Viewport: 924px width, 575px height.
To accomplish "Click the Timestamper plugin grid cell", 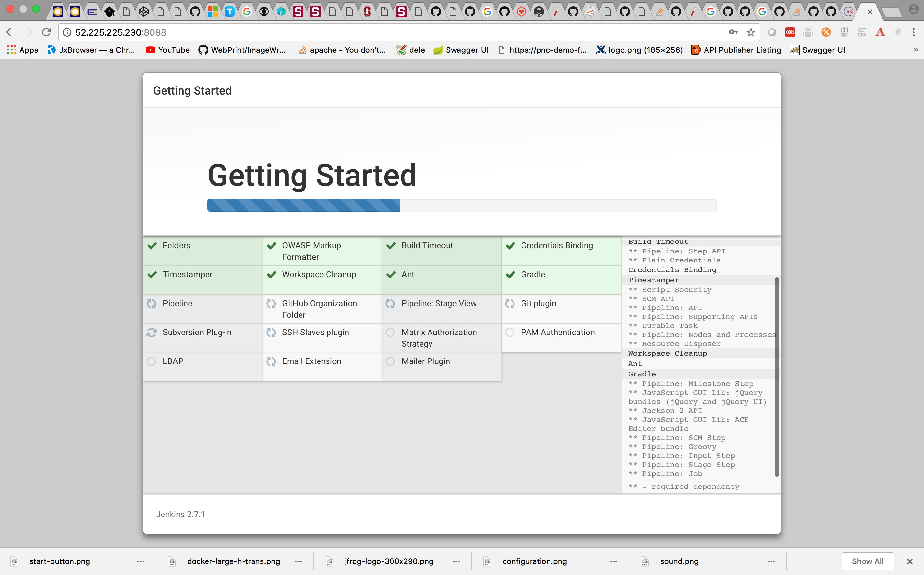I will 203,279.
